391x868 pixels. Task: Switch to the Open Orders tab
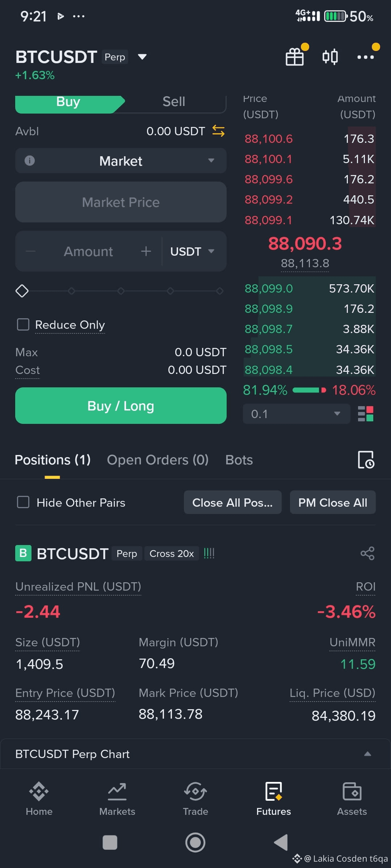coord(158,460)
